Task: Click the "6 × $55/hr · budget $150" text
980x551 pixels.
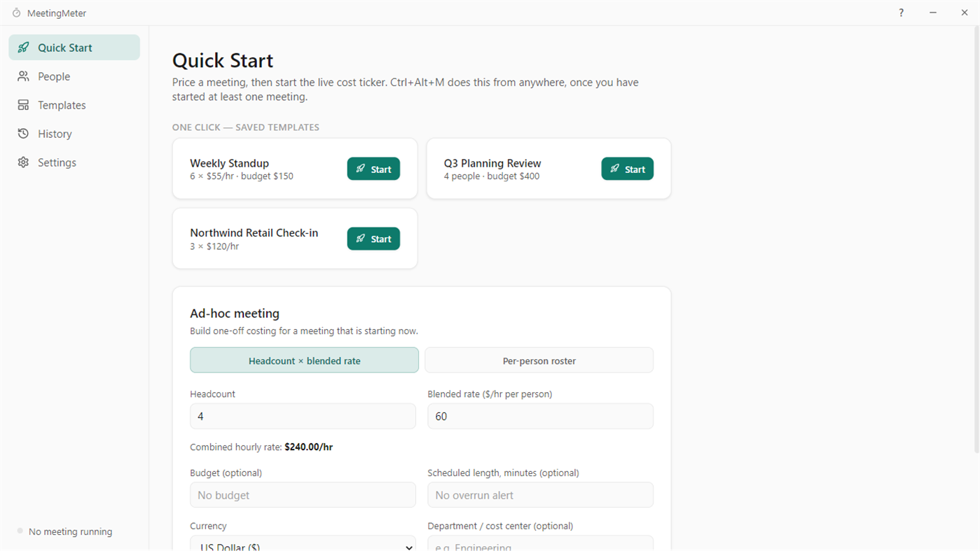Action: click(x=242, y=176)
